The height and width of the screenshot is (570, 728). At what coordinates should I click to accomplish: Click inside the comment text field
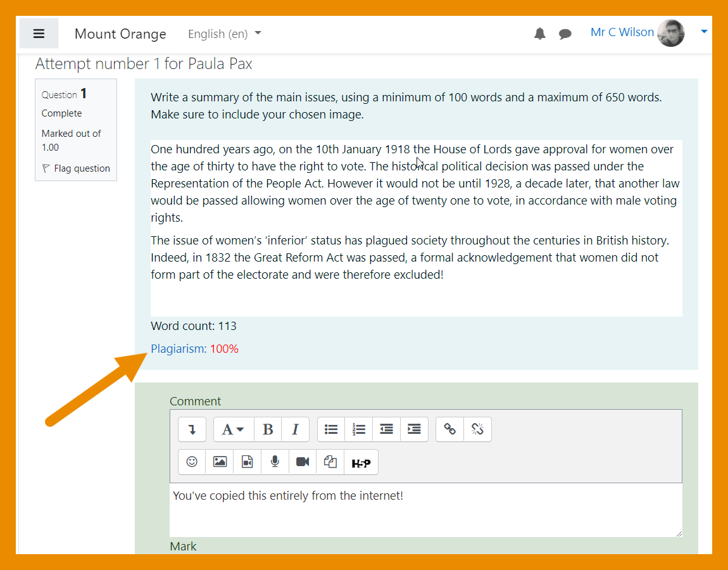click(x=425, y=510)
